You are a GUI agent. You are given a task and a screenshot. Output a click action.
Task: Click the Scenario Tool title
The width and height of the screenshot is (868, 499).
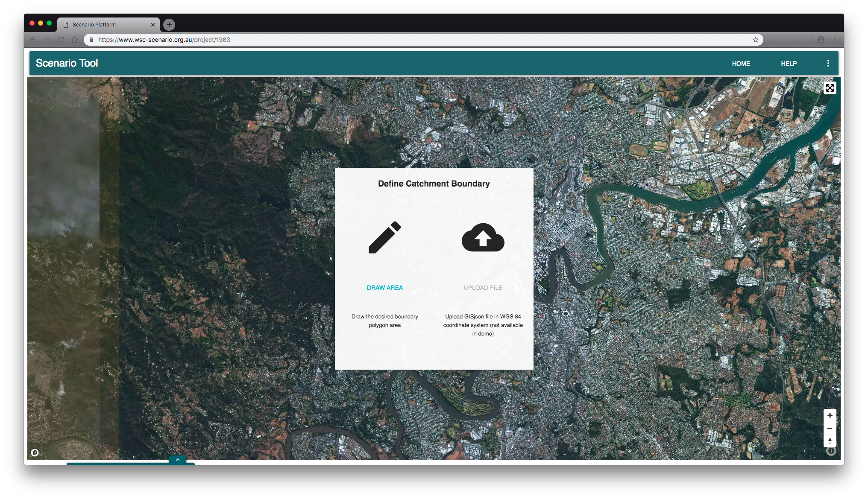(x=67, y=63)
